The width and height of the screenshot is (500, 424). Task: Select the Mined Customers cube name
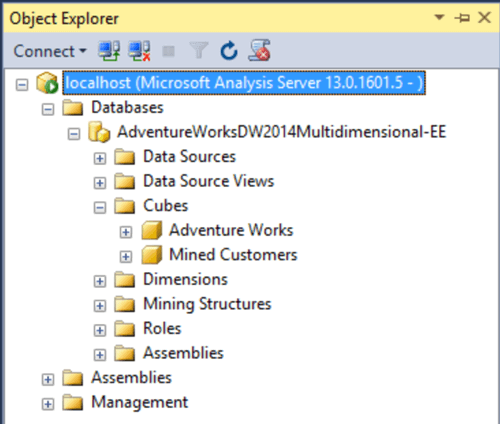(x=233, y=255)
